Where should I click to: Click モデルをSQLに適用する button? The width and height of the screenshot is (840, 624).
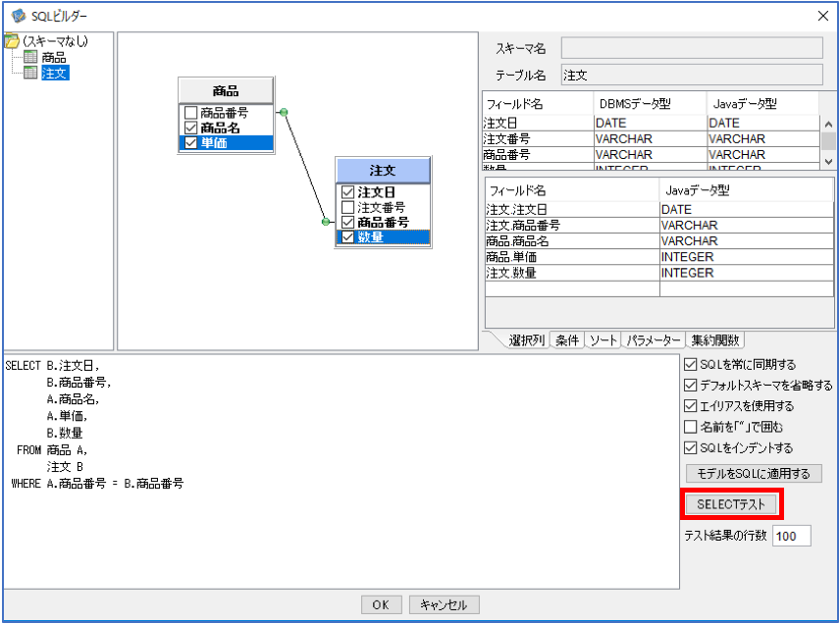click(754, 473)
